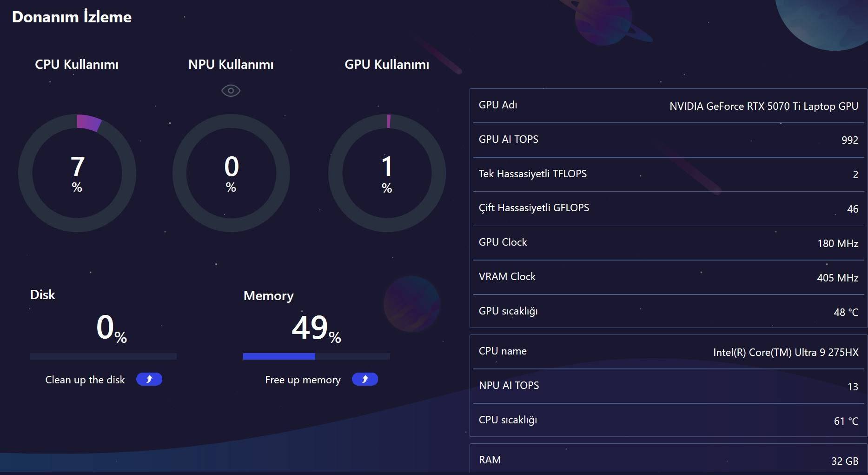
Task: Click the GPU Clock label
Action: [x=503, y=242]
